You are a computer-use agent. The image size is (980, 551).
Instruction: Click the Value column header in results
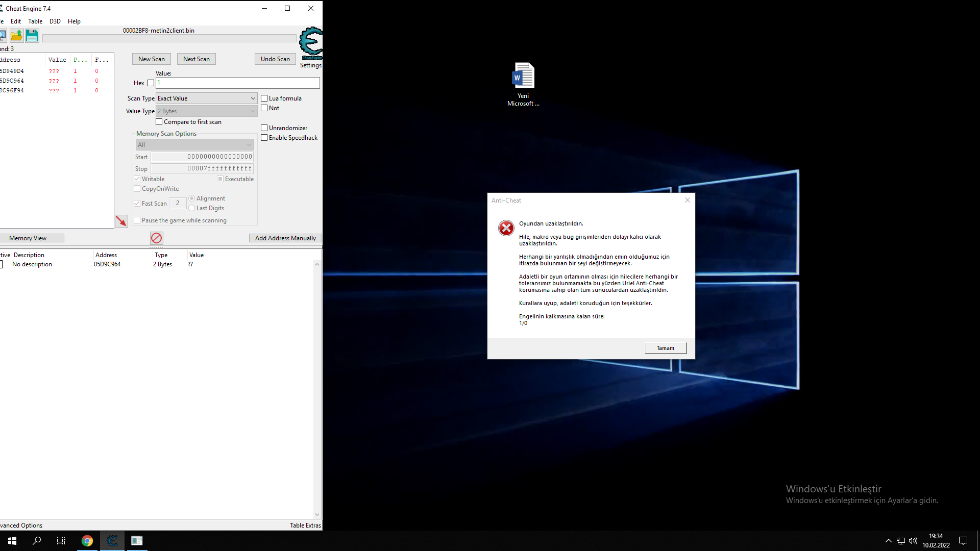[x=57, y=60]
